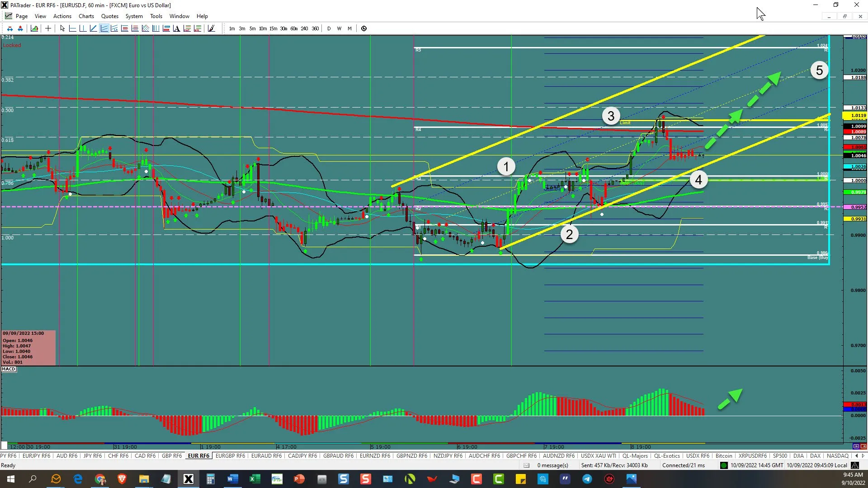The width and height of the screenshot is (868, 488).
Task: Select the crosshair tool
Action: pos(48,28)
